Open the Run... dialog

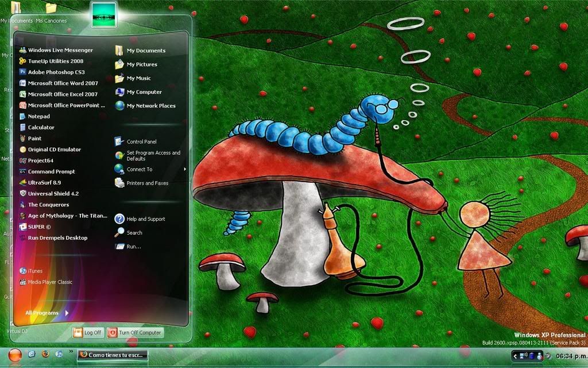tap(128, 247)
